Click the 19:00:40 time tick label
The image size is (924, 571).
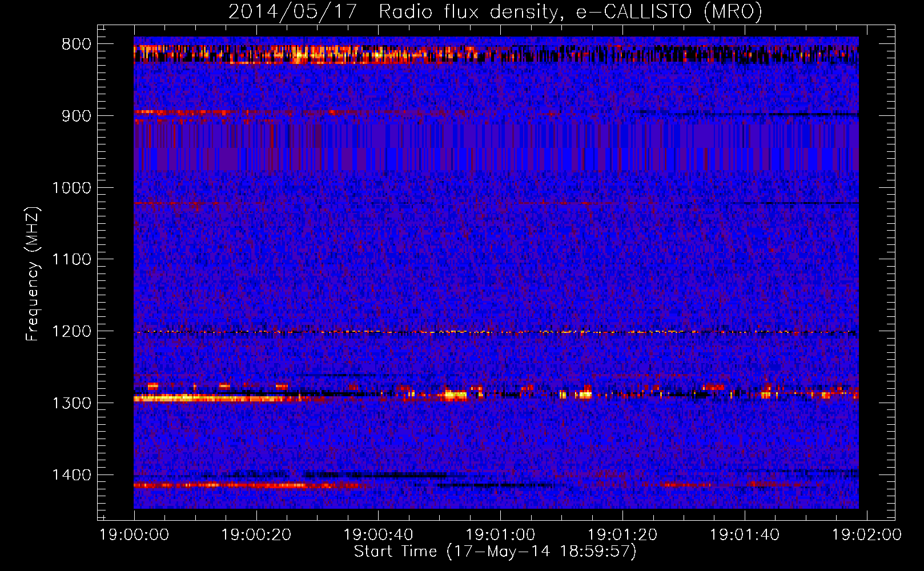[x=378, y=535]
